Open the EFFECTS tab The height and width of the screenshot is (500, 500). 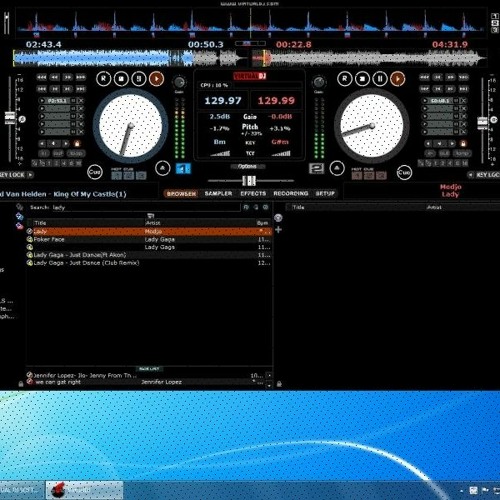pos(253,194)
